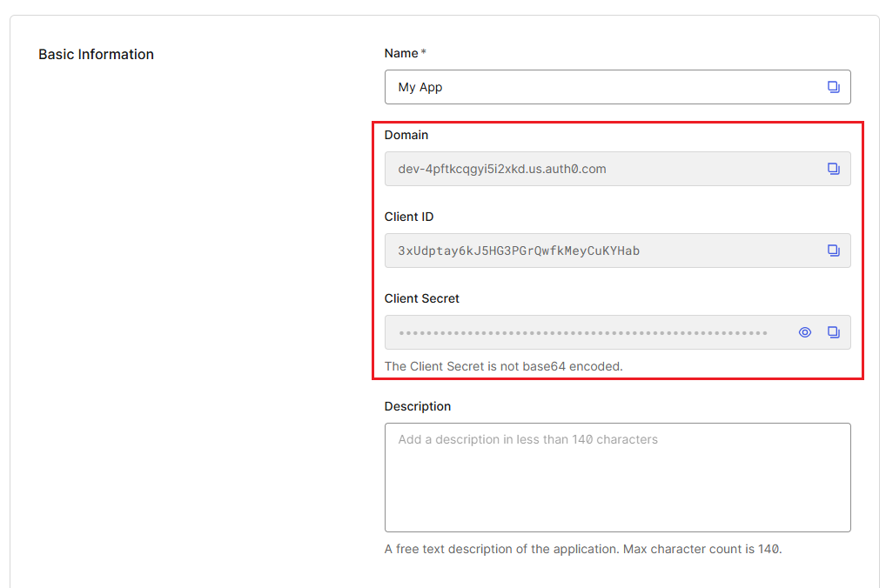
Task: Click the Domain field label
Action: click(x=406, y=135)
